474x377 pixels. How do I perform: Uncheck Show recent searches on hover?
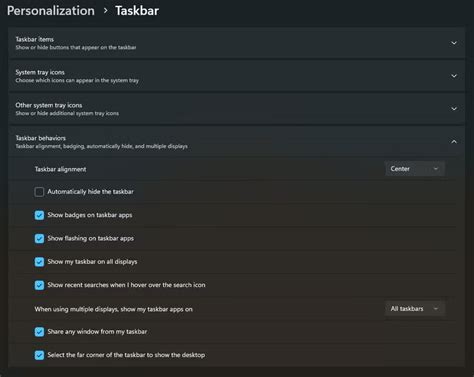point(39,285)
